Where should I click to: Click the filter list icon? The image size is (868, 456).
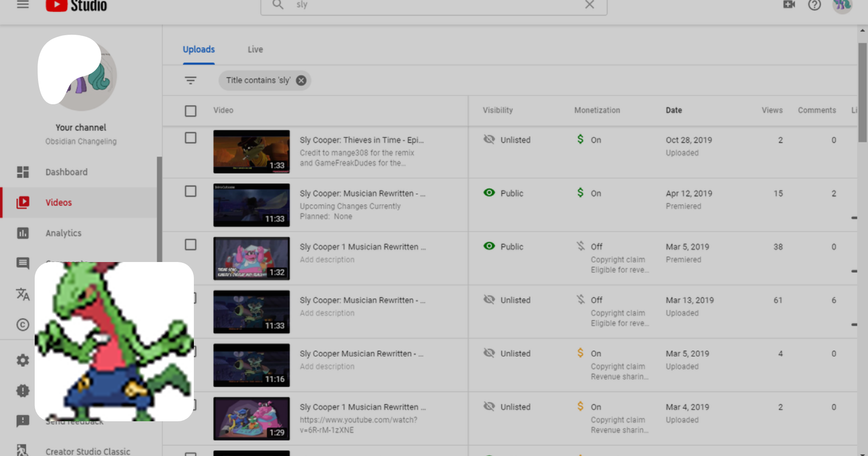(190, 81)
